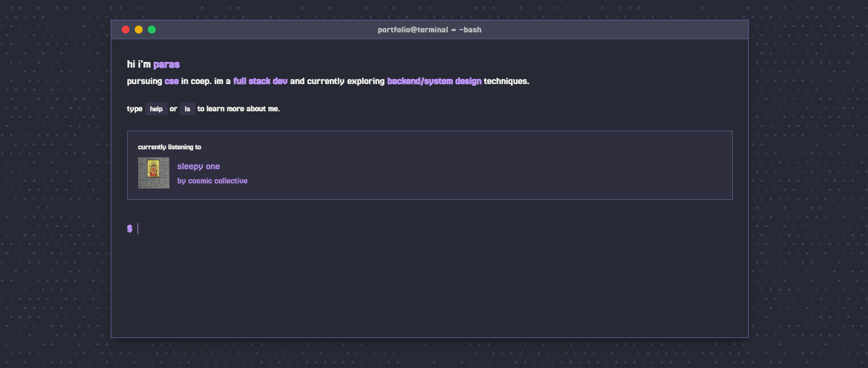Click the album art thumbnail

(153, 173)
